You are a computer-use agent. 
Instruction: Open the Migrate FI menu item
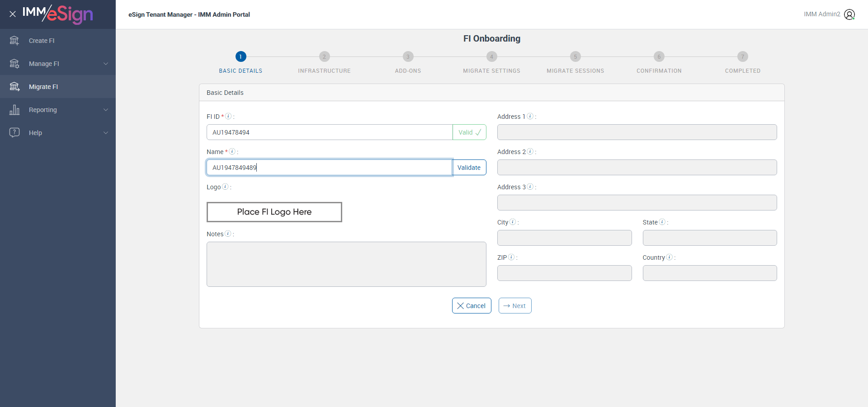43,87
